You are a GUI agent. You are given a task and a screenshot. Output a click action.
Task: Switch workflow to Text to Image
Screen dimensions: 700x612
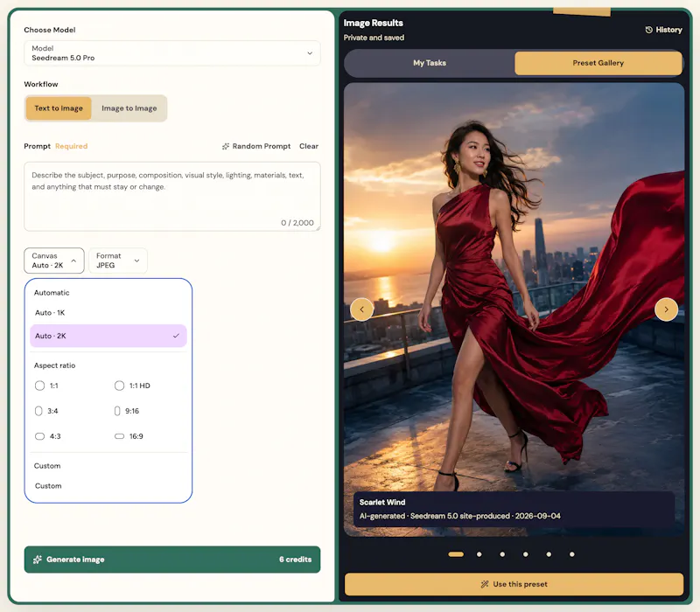pos(59,108)
